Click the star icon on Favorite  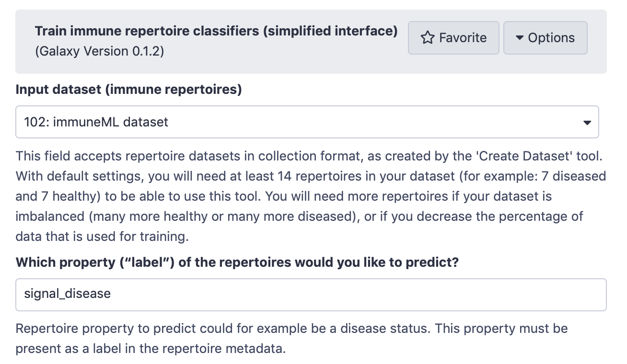(427, 38)
